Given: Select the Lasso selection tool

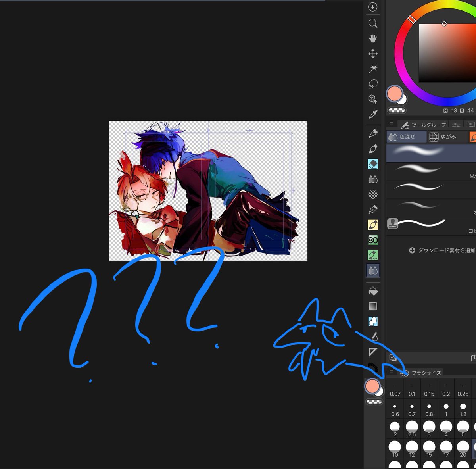Looking at the screenshot, I should tap(373, 84).
